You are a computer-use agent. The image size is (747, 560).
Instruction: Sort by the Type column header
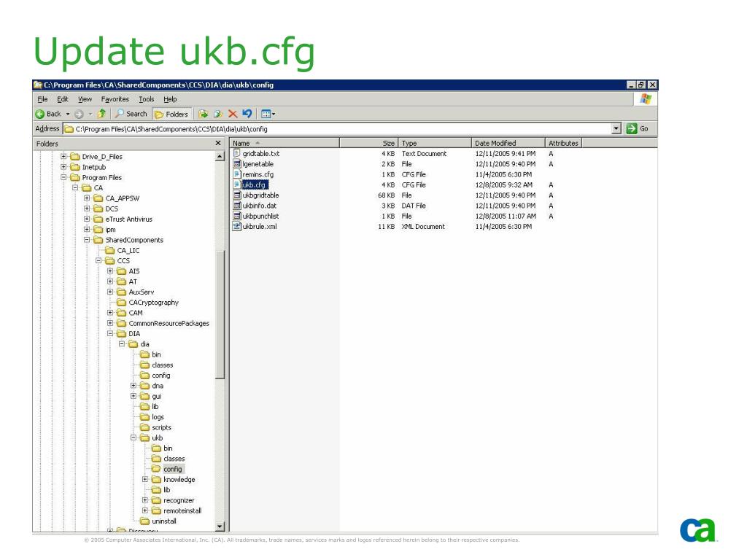coord(435,143)
